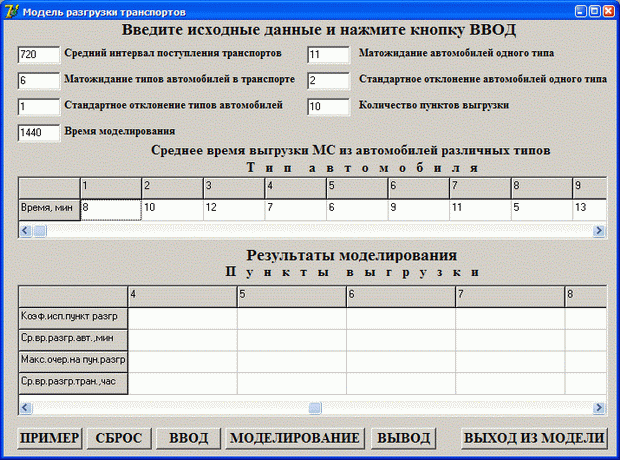The image size is (620, 460).
Task: Click the СБРОС reset button
Action: pyautogui.click(x=119, y=438)
